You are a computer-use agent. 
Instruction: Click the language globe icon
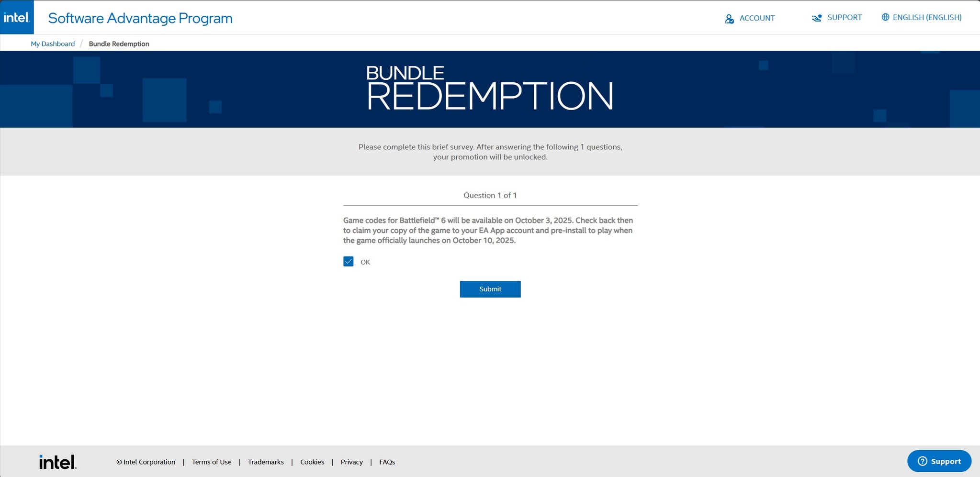tap(886, 17)
